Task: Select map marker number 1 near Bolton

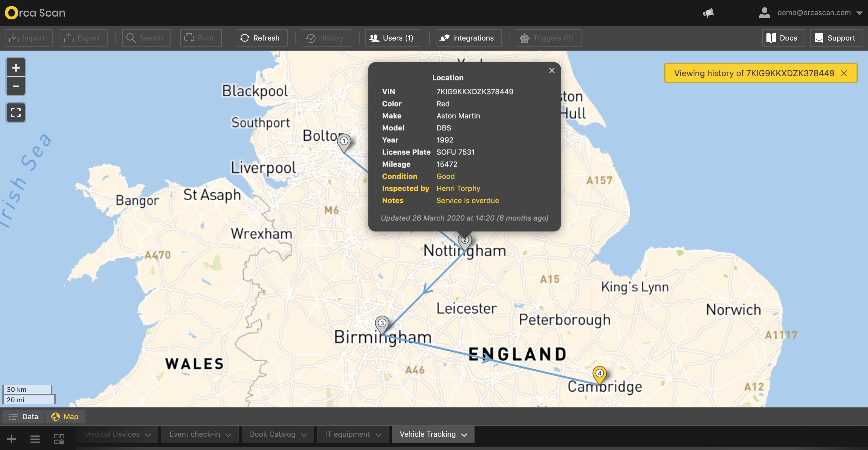Action: [x=344, y=142]
